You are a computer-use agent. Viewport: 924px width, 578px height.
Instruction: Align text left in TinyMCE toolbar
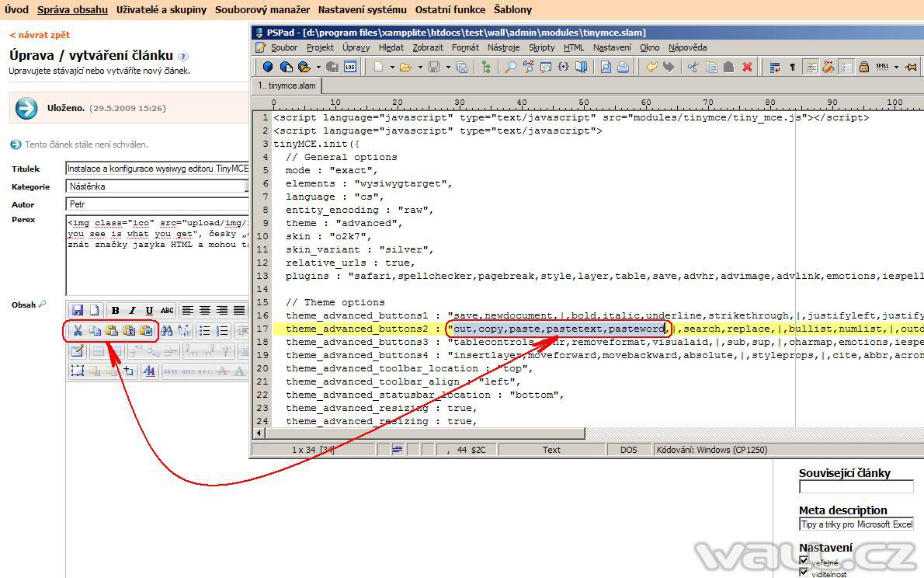click(187, 310)
